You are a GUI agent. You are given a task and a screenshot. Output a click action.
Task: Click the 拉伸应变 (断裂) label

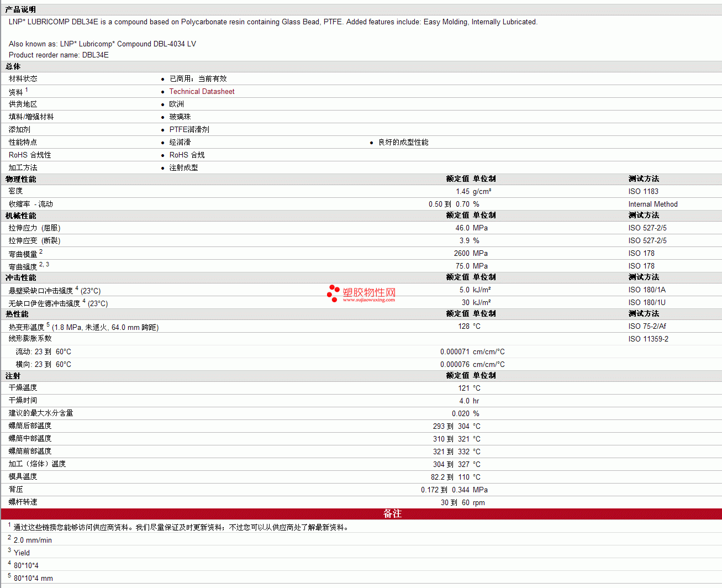pyautogui.click(x=34, y=241)
